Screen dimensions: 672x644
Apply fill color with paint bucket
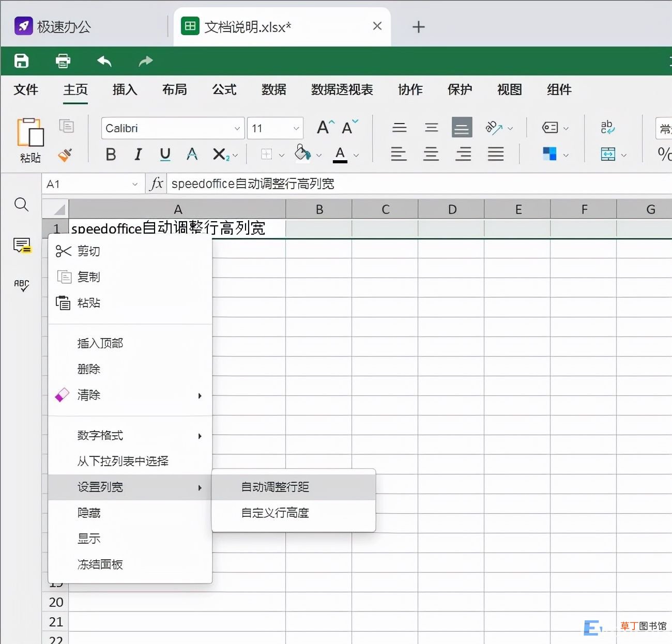[x=302, y=153]
